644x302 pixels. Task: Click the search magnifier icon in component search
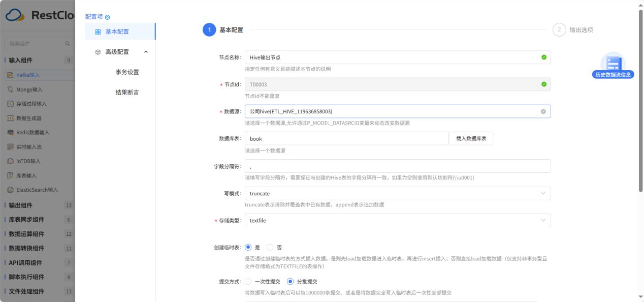(67, 44)
